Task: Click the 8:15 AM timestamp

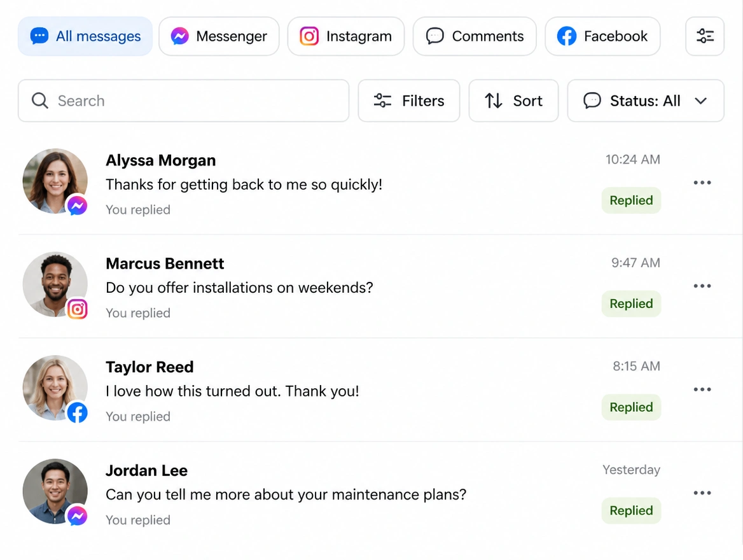Action: [636, 366]
